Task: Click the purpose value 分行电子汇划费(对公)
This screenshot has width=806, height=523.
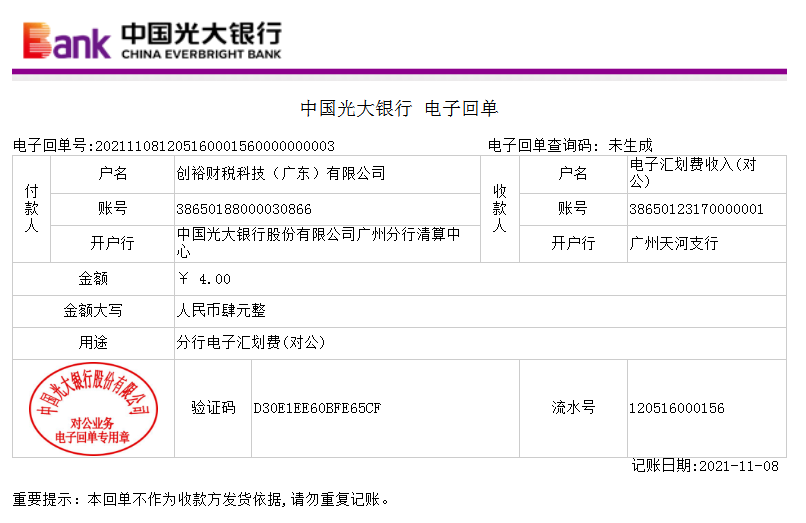Action: click(251, 343)
